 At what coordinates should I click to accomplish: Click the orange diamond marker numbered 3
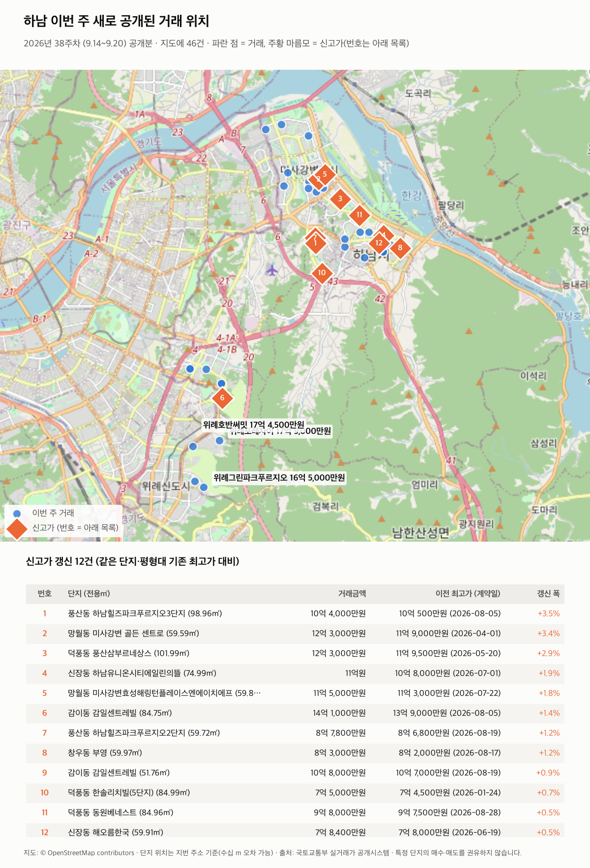tap(340, 199)
